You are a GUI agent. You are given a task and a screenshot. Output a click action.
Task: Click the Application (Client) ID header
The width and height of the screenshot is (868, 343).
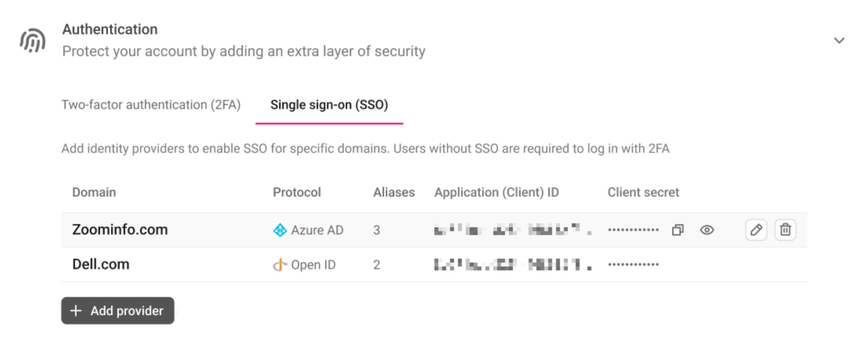[x=497, y=192]
